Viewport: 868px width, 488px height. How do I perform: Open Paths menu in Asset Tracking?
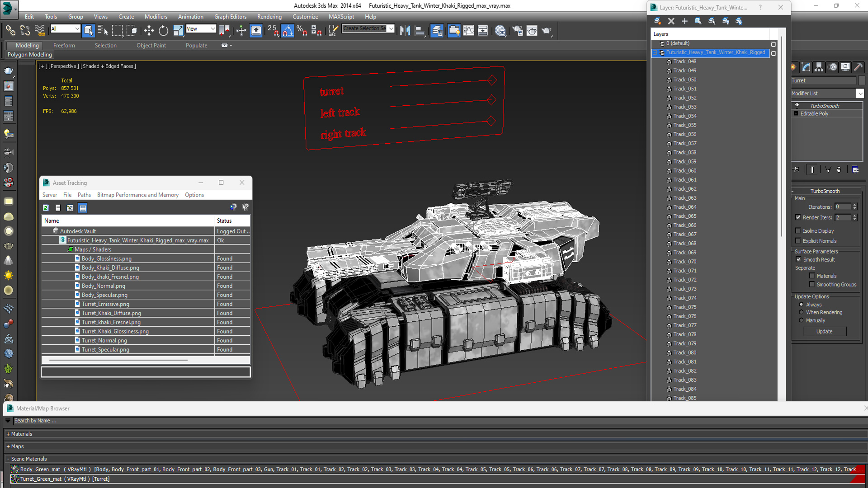(x=84, y=195)
